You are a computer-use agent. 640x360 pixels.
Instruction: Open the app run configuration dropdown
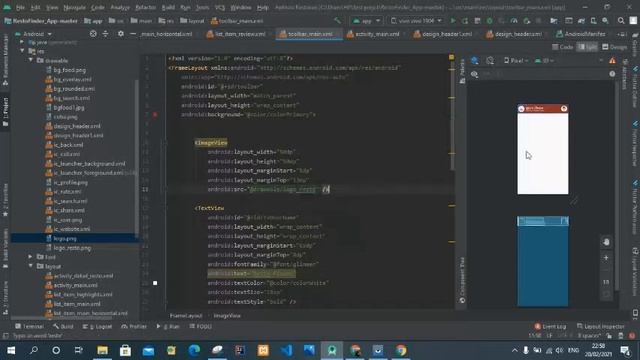[x=367, y=20]
